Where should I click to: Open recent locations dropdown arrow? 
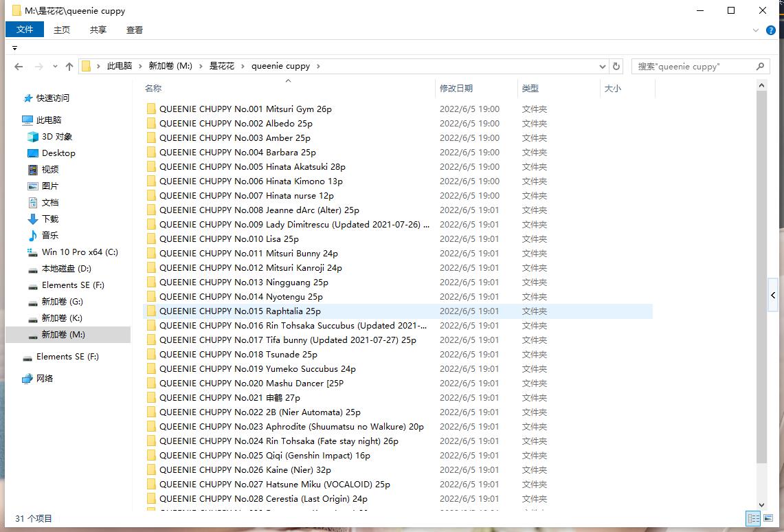(55, 67)
